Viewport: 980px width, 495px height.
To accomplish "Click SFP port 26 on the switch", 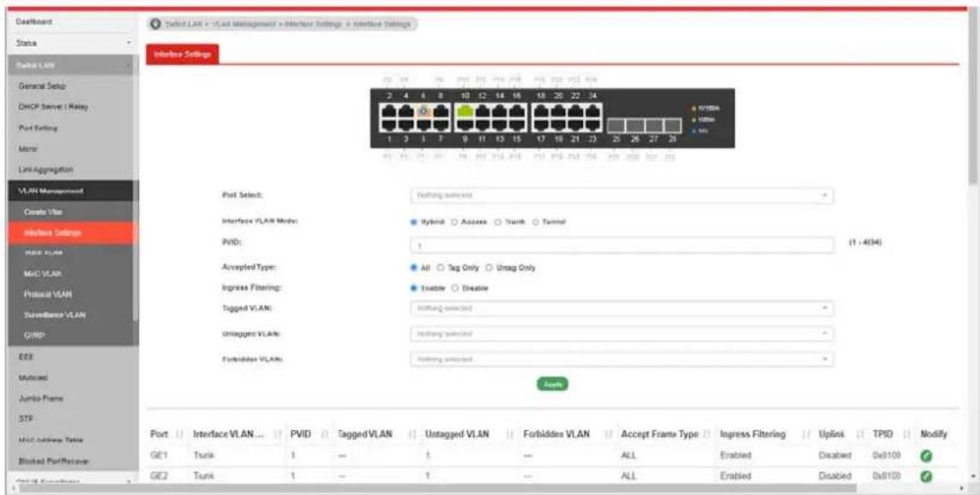I will coord(635,126).
